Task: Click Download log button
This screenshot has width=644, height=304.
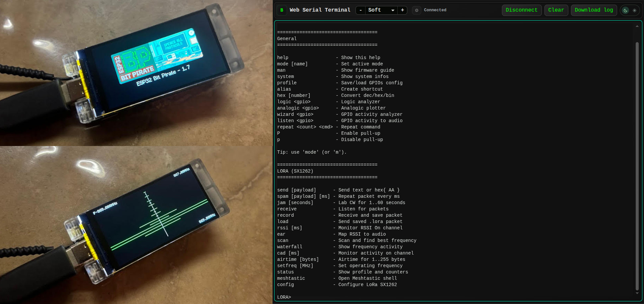Action: tap(594, 10)
